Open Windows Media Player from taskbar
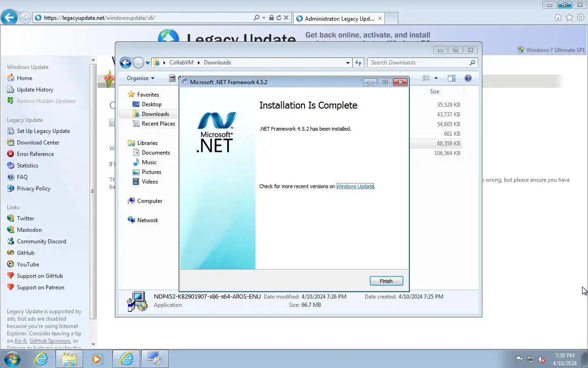 [x=97, y=359]
